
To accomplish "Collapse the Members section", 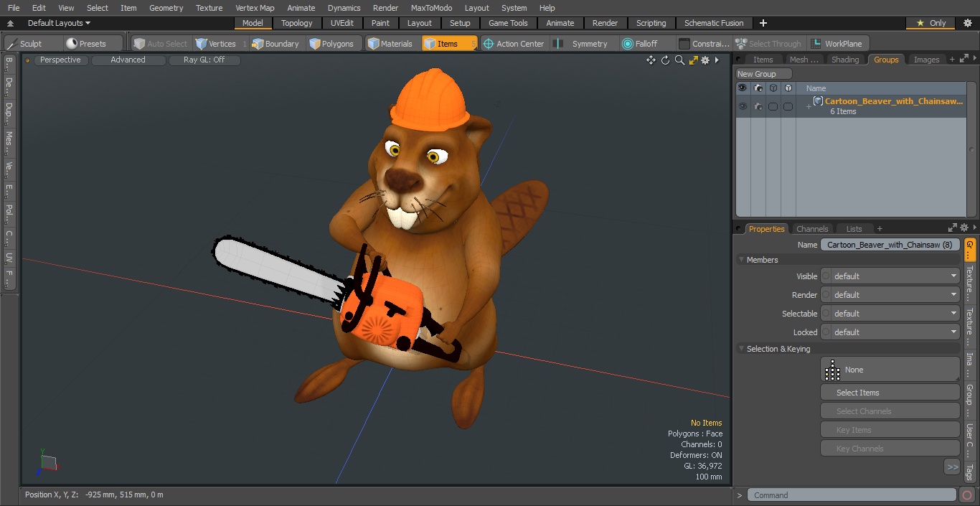I will (741, 260).
